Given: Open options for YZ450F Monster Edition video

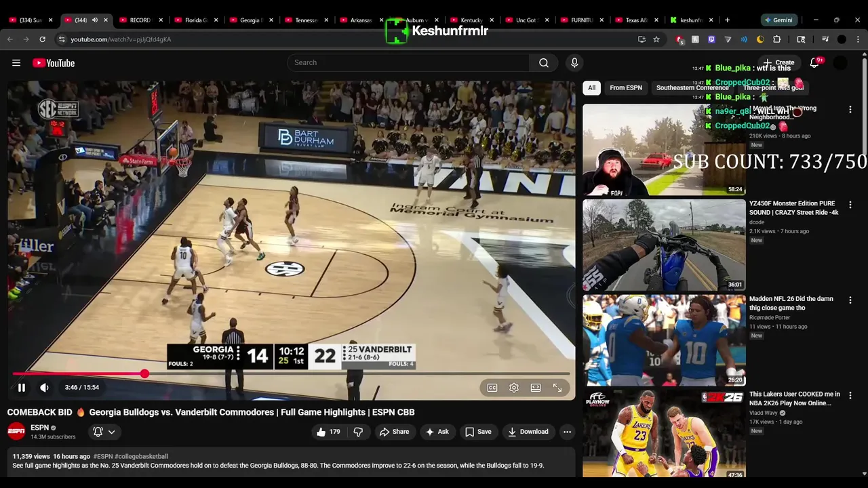Looking at the screenshot, I should [850, 205].
